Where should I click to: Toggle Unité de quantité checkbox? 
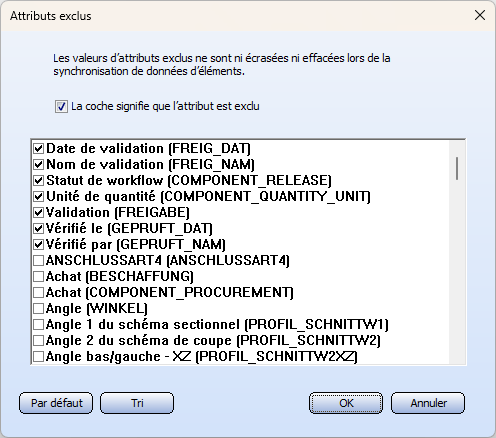click(38, 196)
